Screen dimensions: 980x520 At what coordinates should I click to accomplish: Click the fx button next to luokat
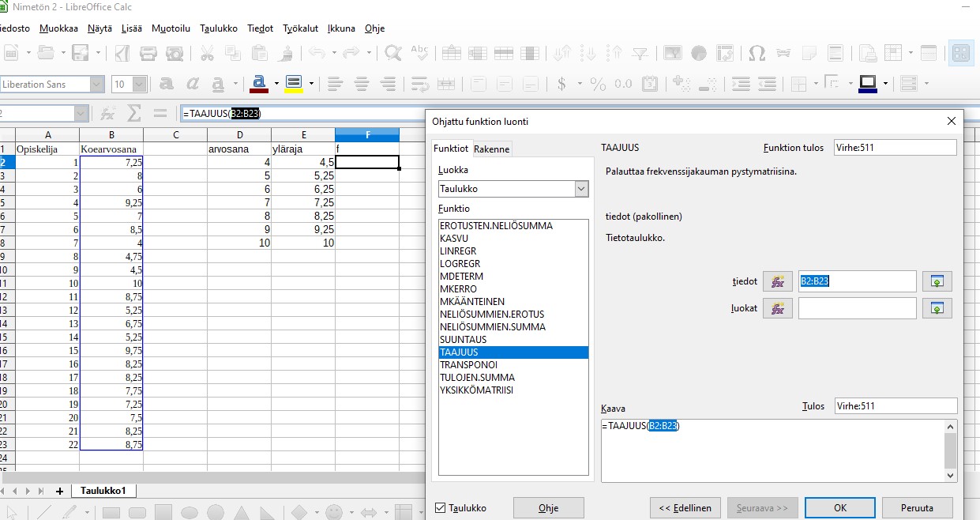777,308
